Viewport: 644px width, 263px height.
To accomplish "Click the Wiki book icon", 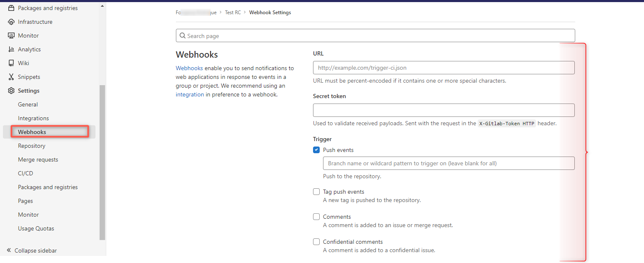I will (x=11, y=63).
